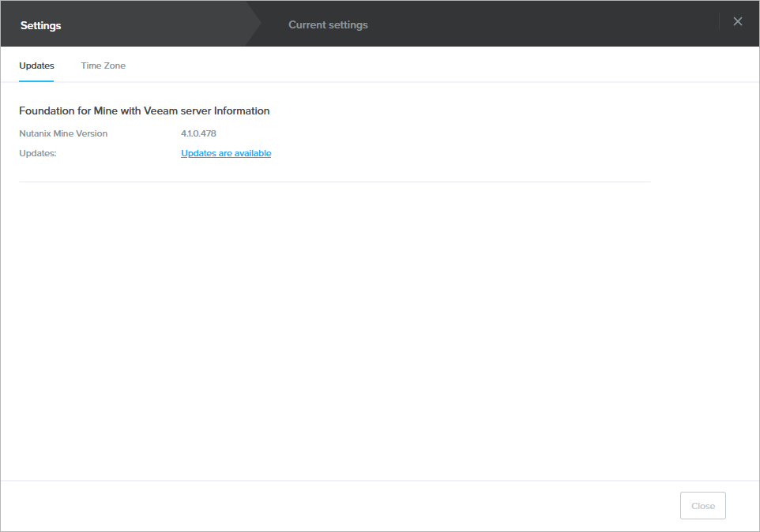Switch to the Time Zone tab
The image size is (760, 532).
tap(103, 66)
